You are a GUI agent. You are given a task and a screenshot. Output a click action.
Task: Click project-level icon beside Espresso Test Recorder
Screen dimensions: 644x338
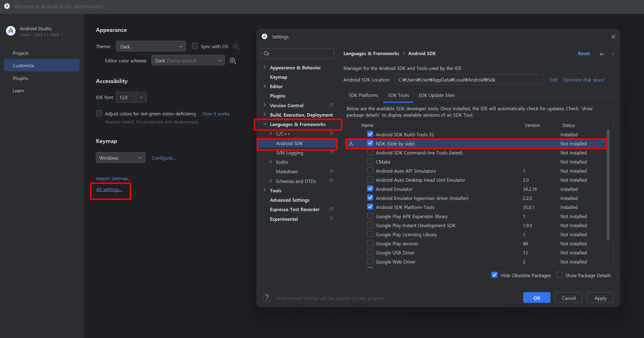pos(331,209)
